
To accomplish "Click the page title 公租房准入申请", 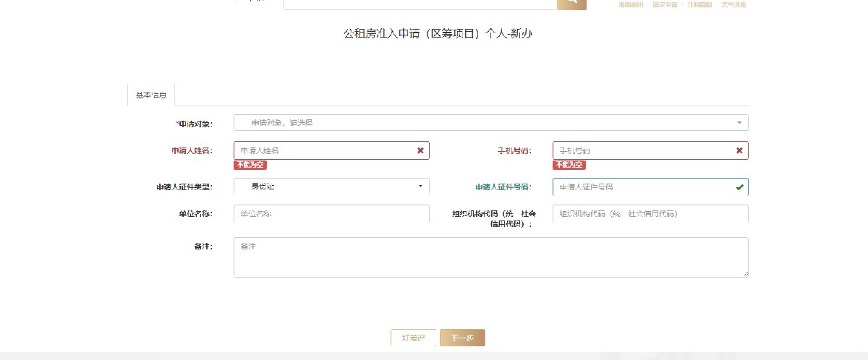I will point(438,34).
